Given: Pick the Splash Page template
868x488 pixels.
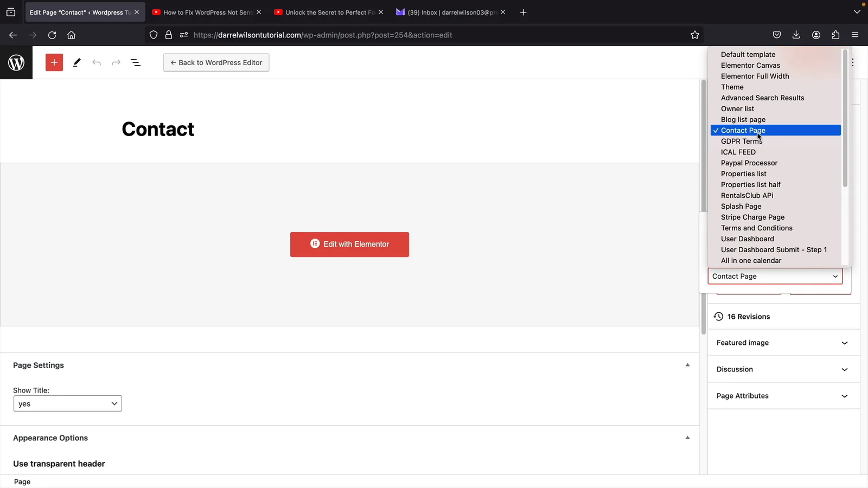Looking at the screenshot, I should (x=775, y=206).
